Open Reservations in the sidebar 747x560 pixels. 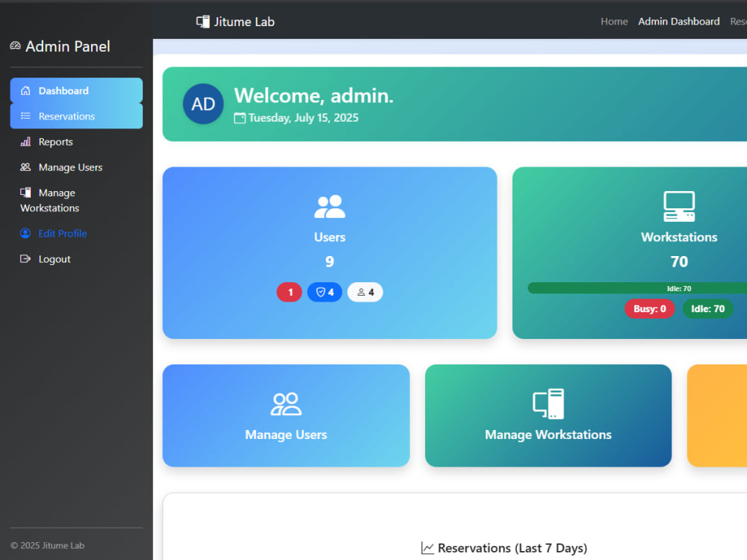(76, 116)
